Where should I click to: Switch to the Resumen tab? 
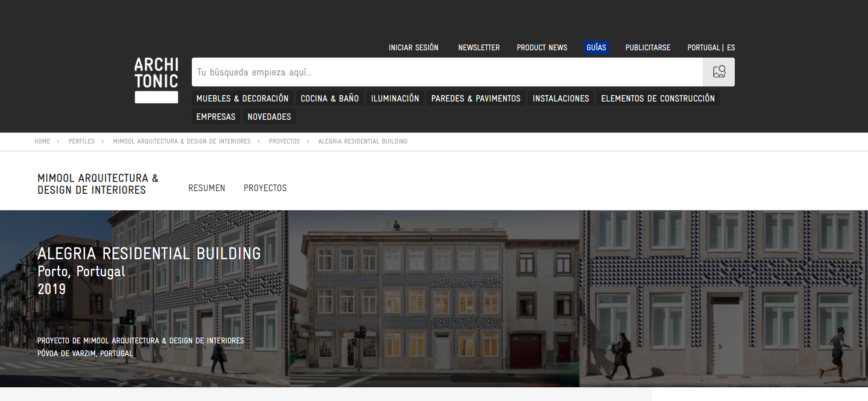point(207,188)
